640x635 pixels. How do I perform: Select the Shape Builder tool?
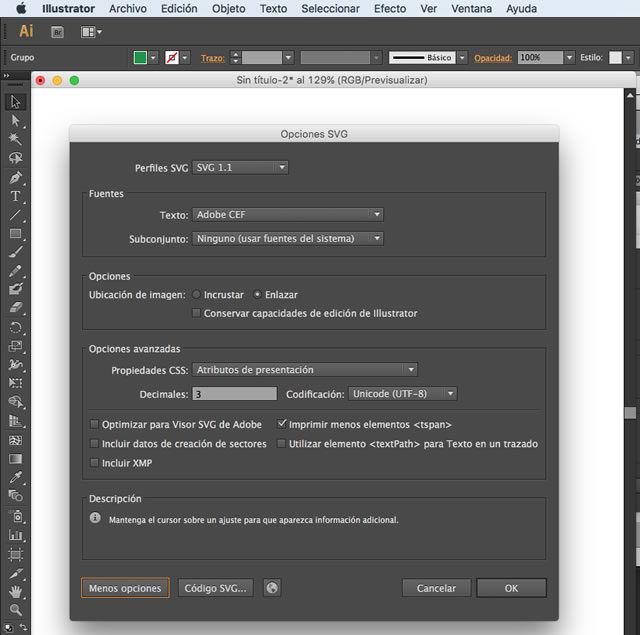[x=16, y=402]
